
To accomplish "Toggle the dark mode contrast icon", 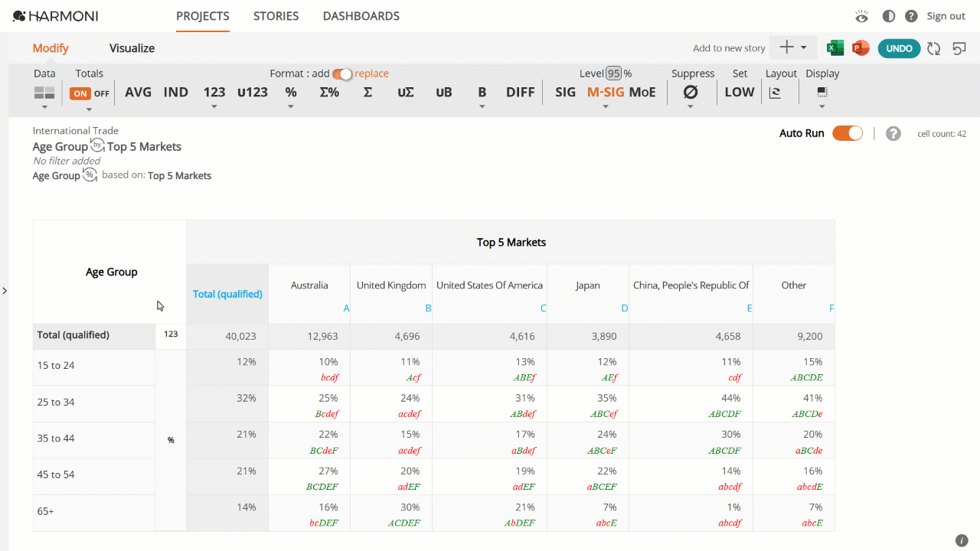I will pos(889,16).
